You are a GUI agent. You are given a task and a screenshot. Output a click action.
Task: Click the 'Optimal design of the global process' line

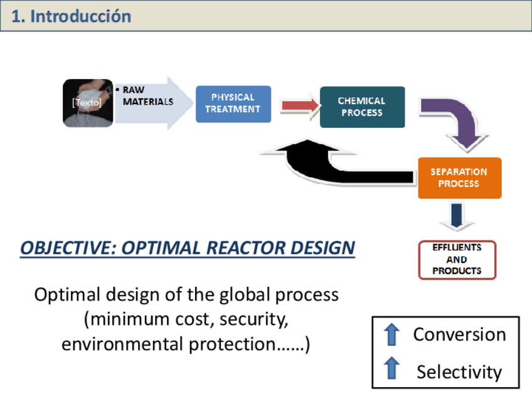186,294
